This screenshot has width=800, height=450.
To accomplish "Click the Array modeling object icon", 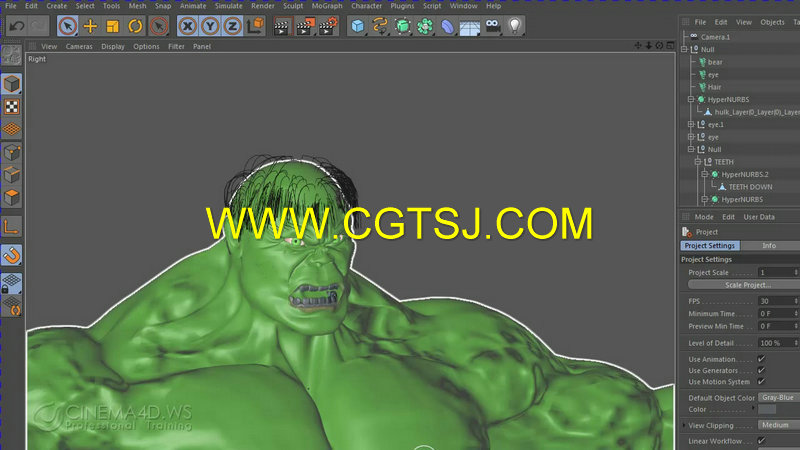I will pos(424,26).
